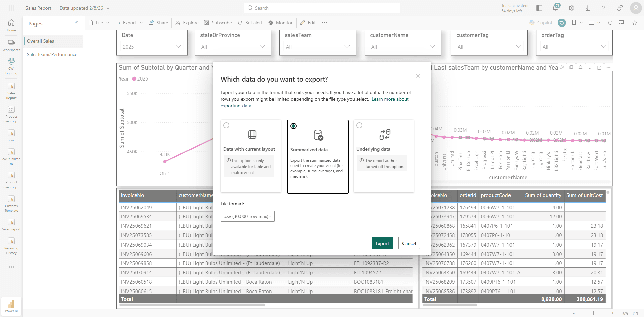Click the refresh visuals icon

(610, 23)
